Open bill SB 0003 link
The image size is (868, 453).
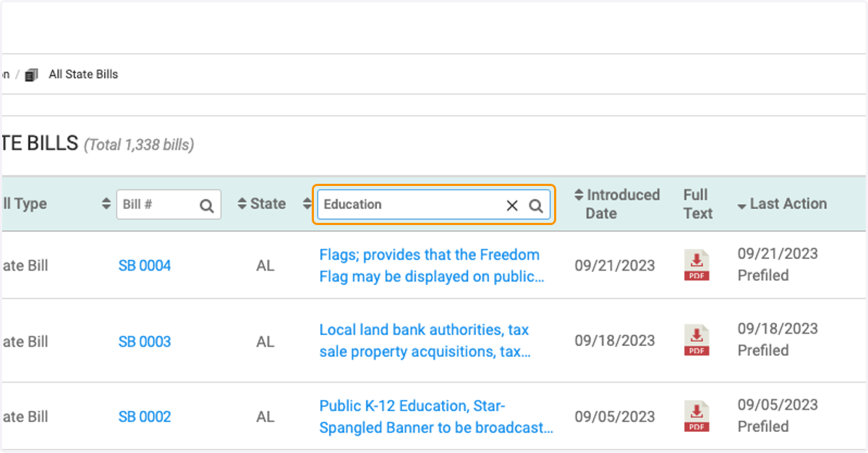pos(145,342)
